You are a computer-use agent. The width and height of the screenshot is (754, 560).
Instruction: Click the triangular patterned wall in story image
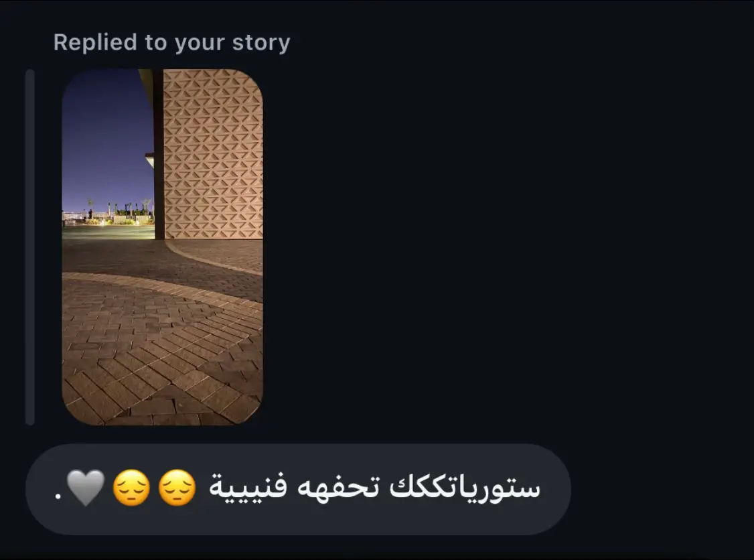coord(213,154)
